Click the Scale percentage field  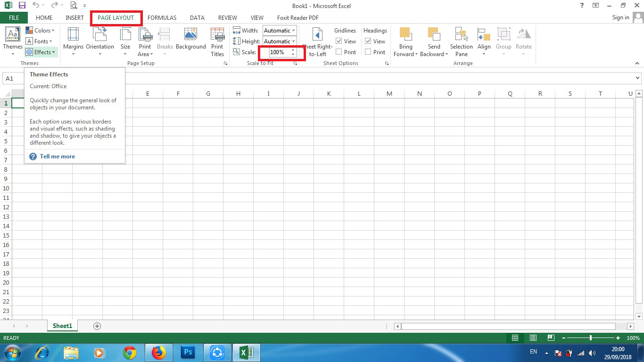pos(279,52)
